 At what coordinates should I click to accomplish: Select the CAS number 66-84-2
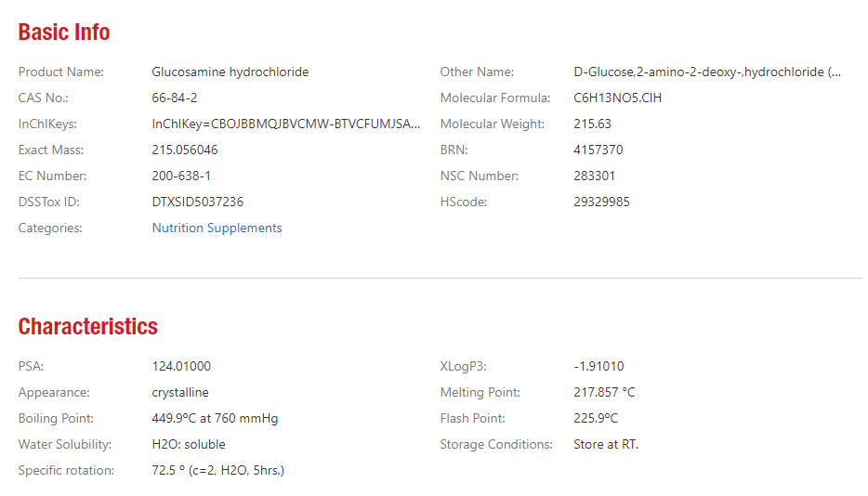[175, 98]
